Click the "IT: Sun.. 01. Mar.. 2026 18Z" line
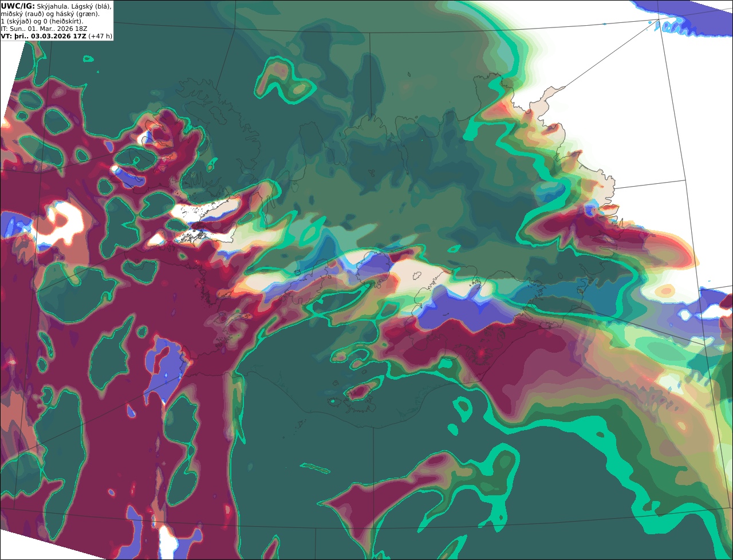This screenshot has width=733, height=560. click(44, 29)
